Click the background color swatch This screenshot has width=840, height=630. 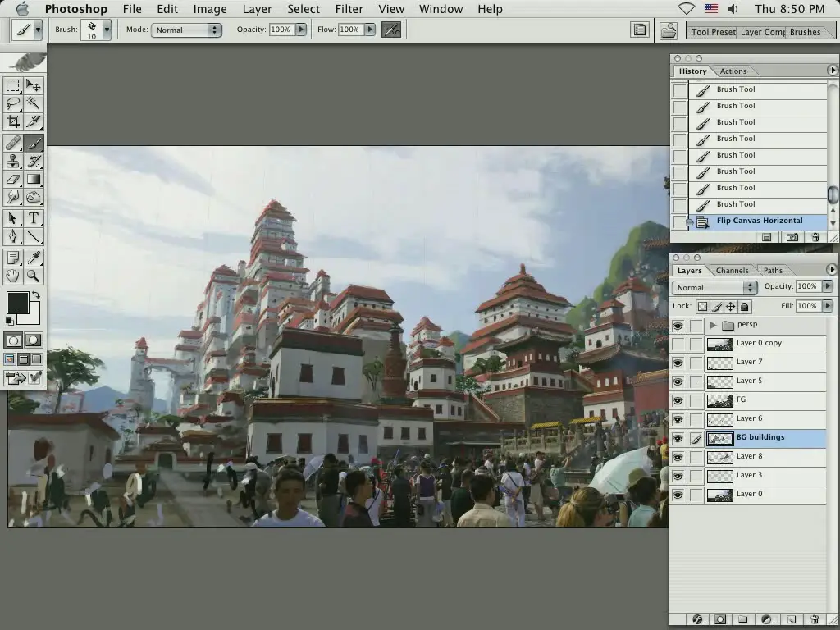click(33, 316)
